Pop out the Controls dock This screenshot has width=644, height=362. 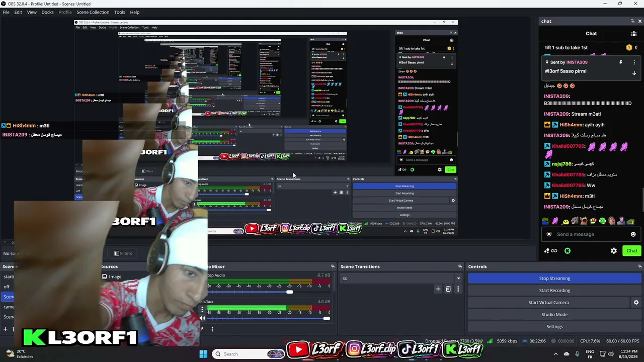point(640,266)
